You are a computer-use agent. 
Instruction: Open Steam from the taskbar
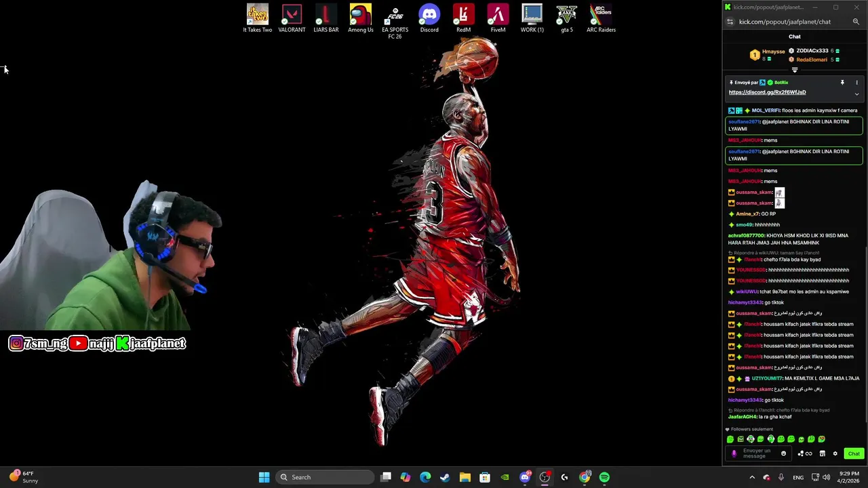click(x=445, y=477)
